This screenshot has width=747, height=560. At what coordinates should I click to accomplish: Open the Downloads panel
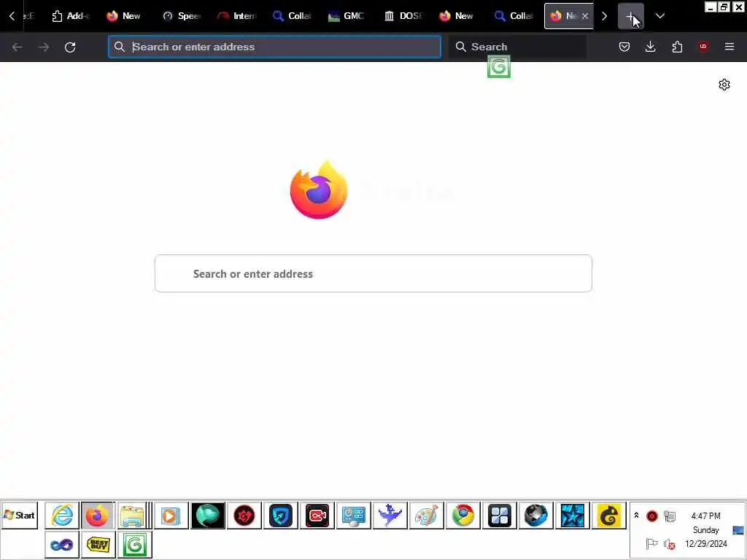(x=650, y=47)
